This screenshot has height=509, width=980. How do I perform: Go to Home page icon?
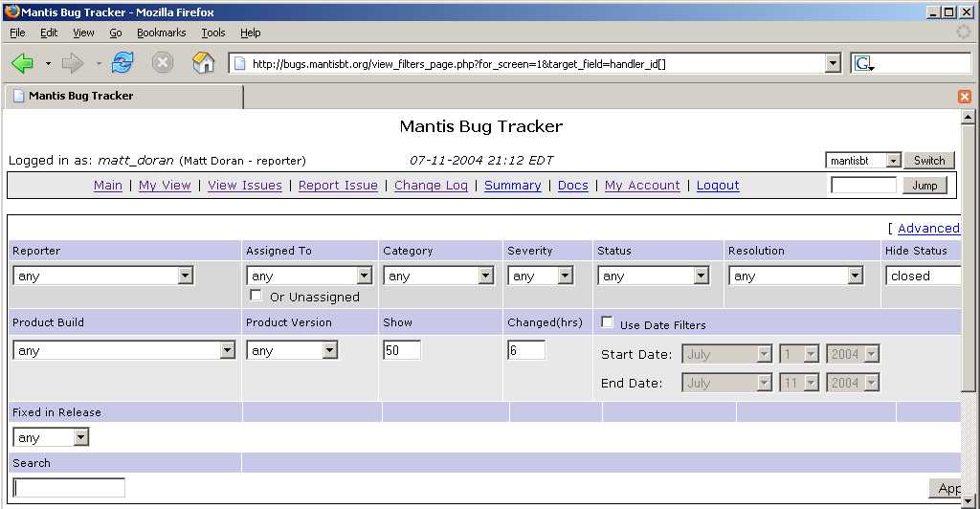[x=203, y=62]
